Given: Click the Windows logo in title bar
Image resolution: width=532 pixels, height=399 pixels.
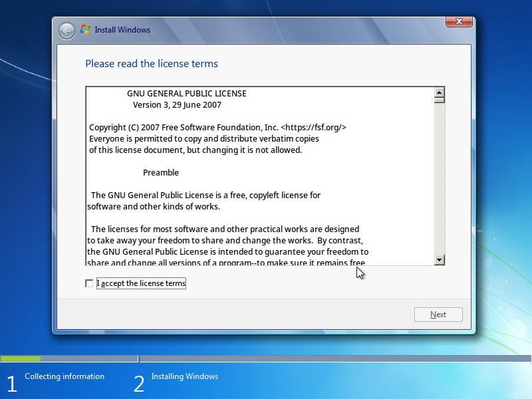Looking at the screenshot, I should pos(85,30).
